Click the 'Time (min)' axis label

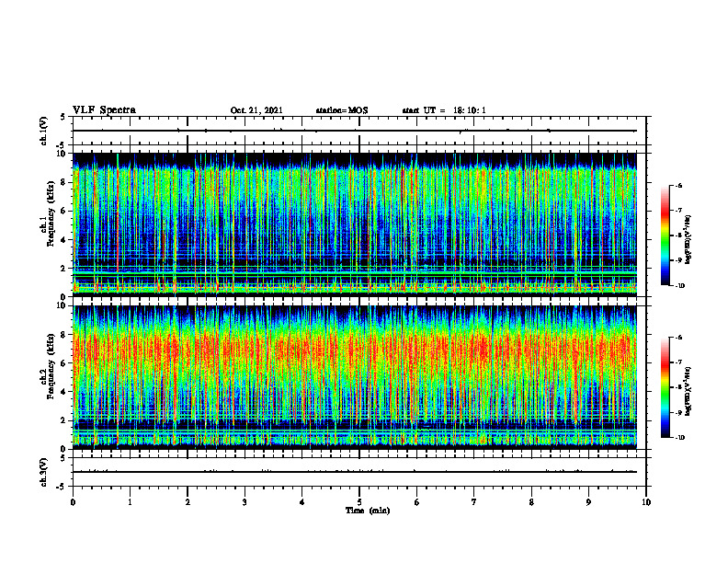click(x=368, y=511)
